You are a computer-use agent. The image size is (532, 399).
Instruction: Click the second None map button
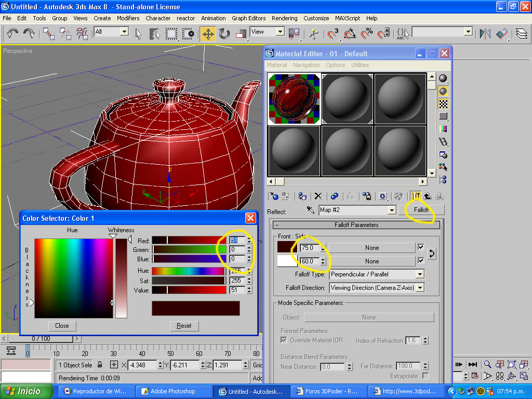(x=372, y=261)
